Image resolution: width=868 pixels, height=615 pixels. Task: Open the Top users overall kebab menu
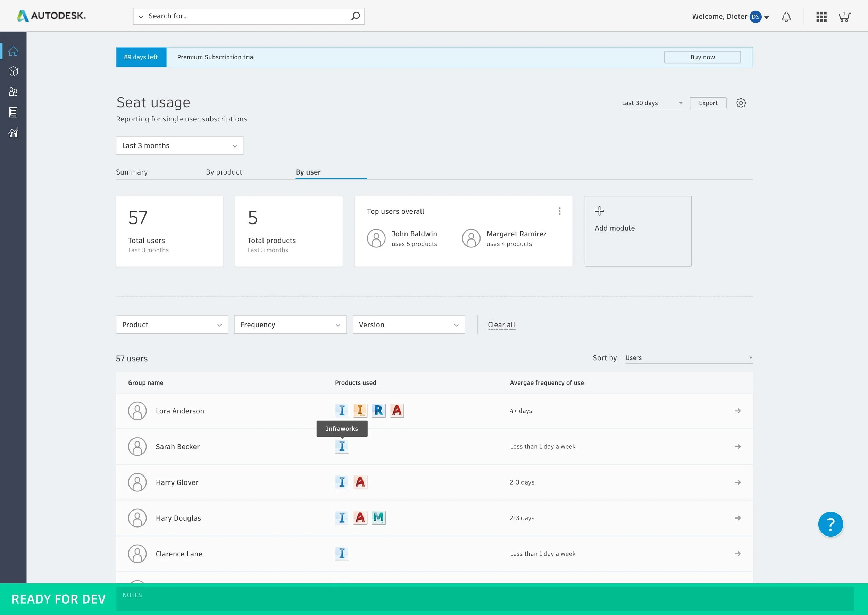(x=559, y=211)
